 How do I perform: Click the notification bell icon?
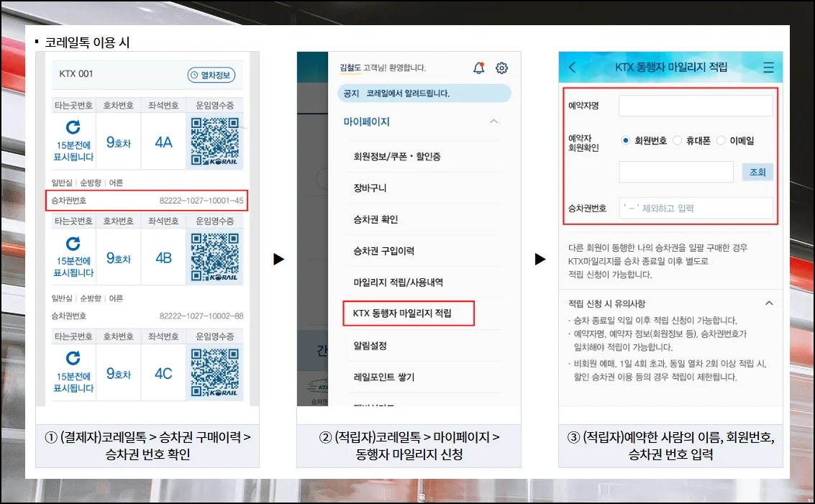(x=478, y=68)
